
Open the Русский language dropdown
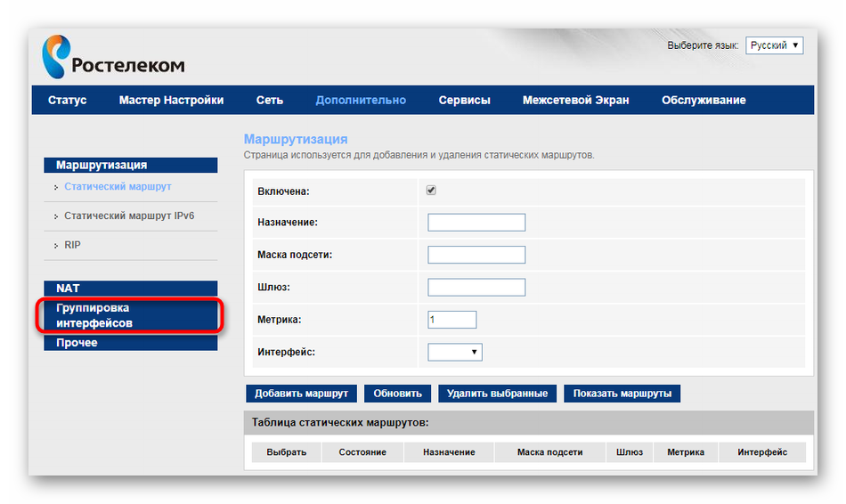[775, 45]
